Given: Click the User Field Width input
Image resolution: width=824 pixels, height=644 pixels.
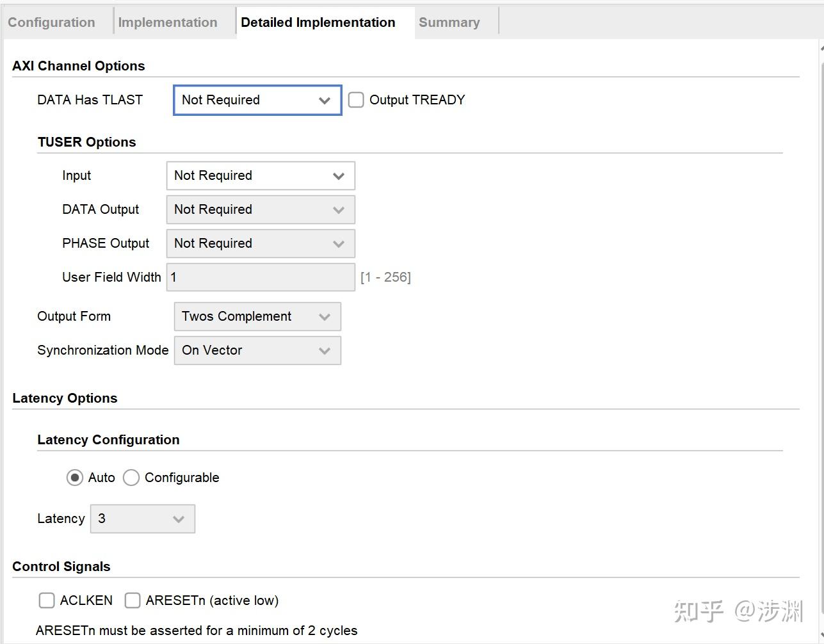Looking at the screenshot, I should point(261,277).
